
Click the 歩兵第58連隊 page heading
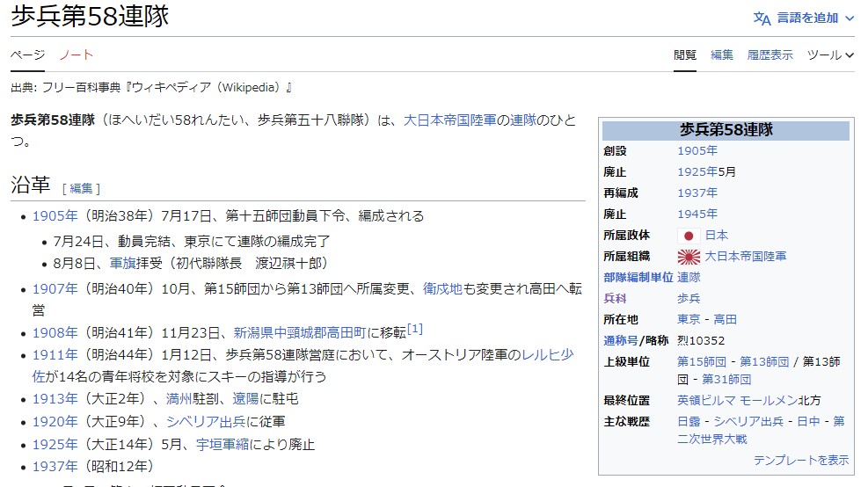90,16
